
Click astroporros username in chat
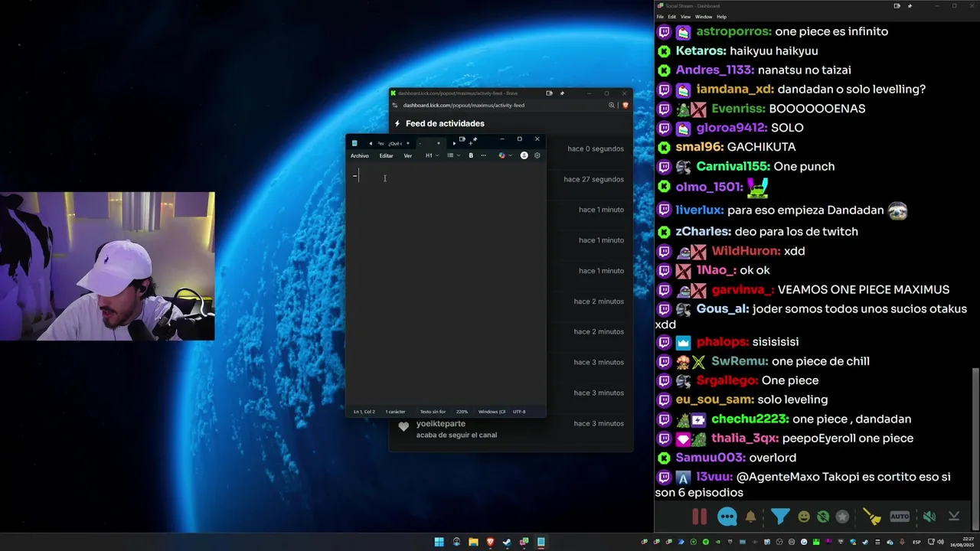[733, 31]
